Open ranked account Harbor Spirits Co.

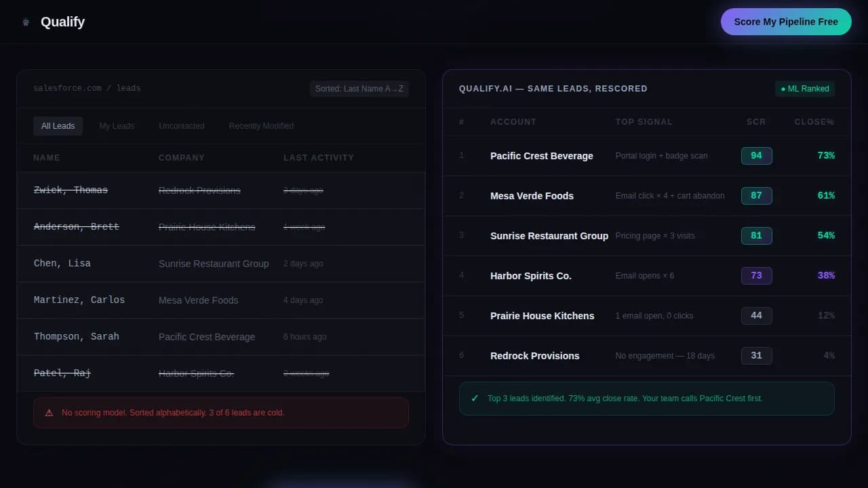pyautogui.click(x=531, y=276)
